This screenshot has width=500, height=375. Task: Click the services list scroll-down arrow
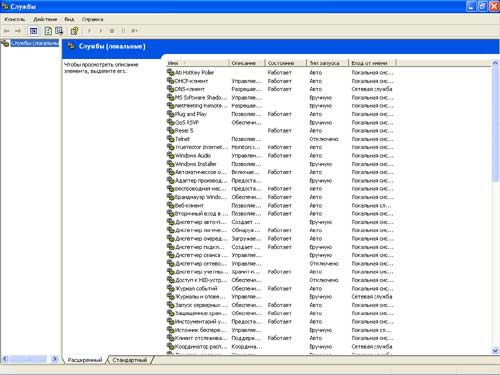tap(495, 350)
